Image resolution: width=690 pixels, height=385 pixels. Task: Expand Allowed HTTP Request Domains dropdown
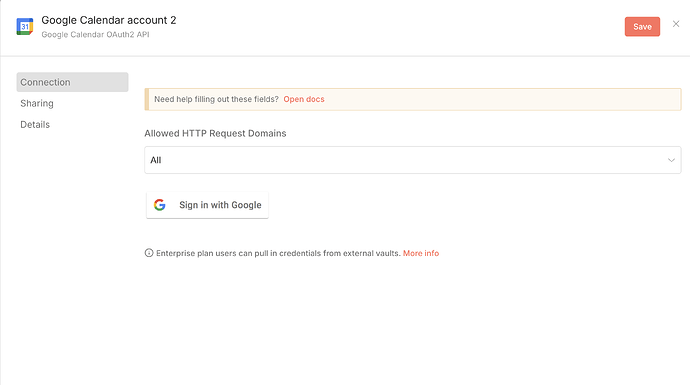(413, 160)
